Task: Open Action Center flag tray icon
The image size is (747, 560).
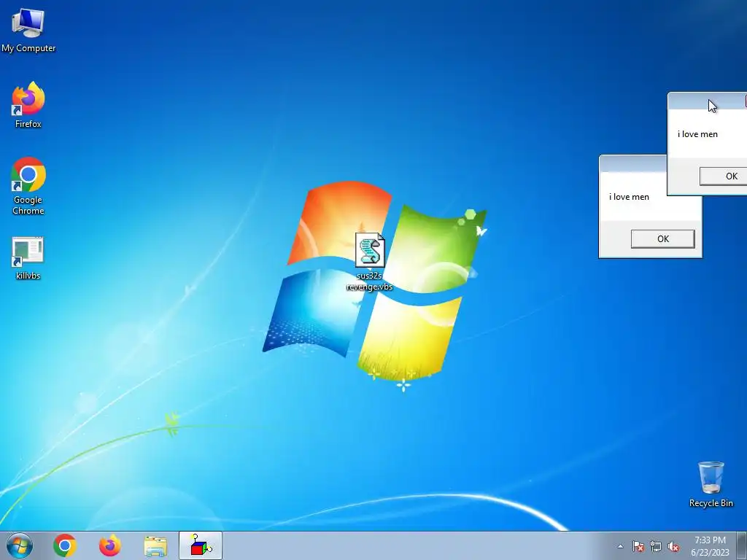Action: tap(638, 547)
